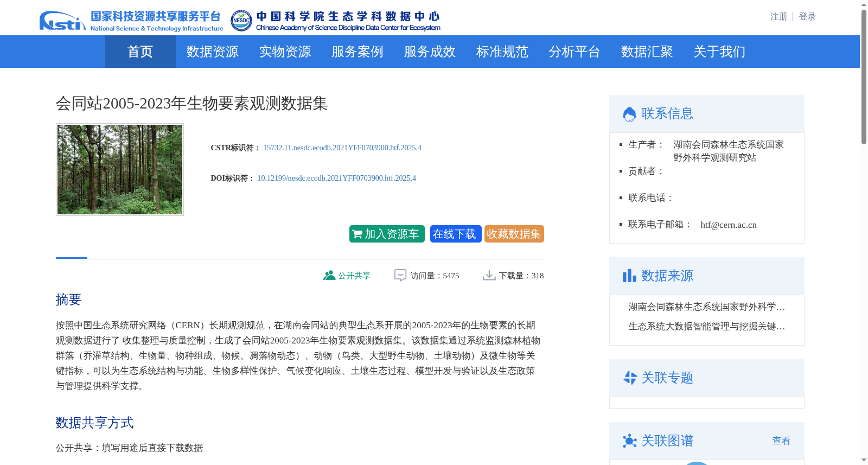The height and width of the screenshot is (465, 868).
Task: Click the 数据共享方式 heading
Action: [x=94, y=423]
